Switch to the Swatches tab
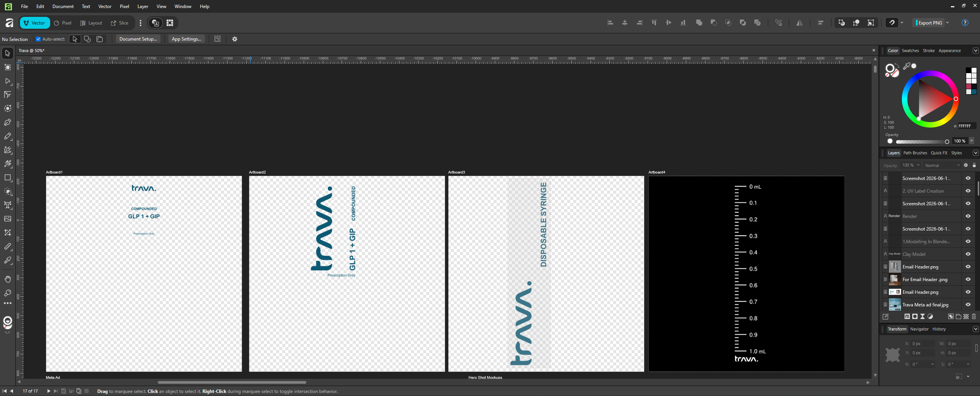This screenshot has height=396, width=980. click(x=910, y=51)
